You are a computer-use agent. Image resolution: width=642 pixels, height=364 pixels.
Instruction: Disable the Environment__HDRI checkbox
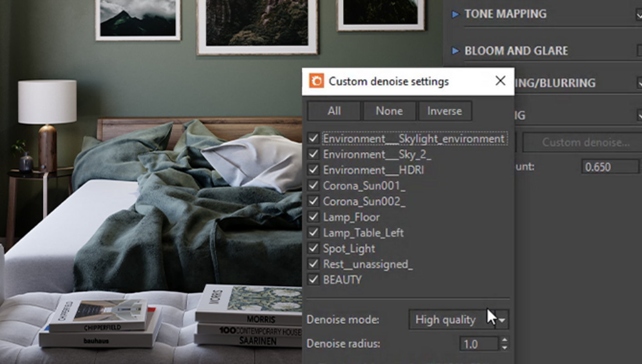coord(313,170)
